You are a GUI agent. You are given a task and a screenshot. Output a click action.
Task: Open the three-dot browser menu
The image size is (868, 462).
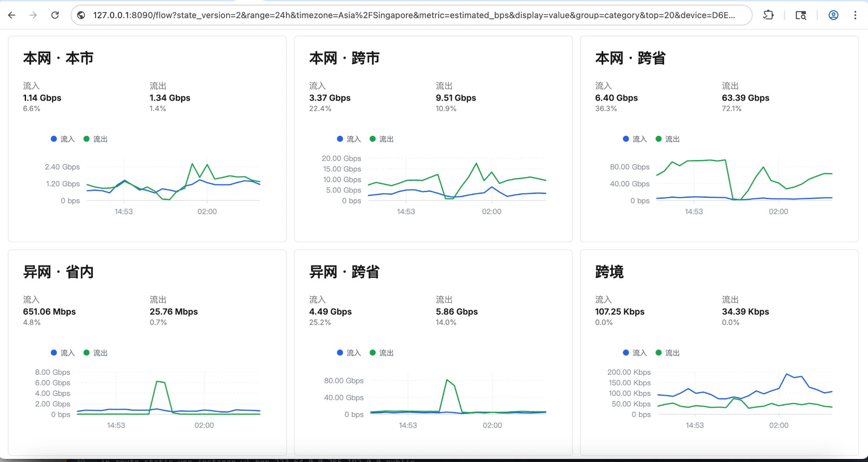(855, 15)
